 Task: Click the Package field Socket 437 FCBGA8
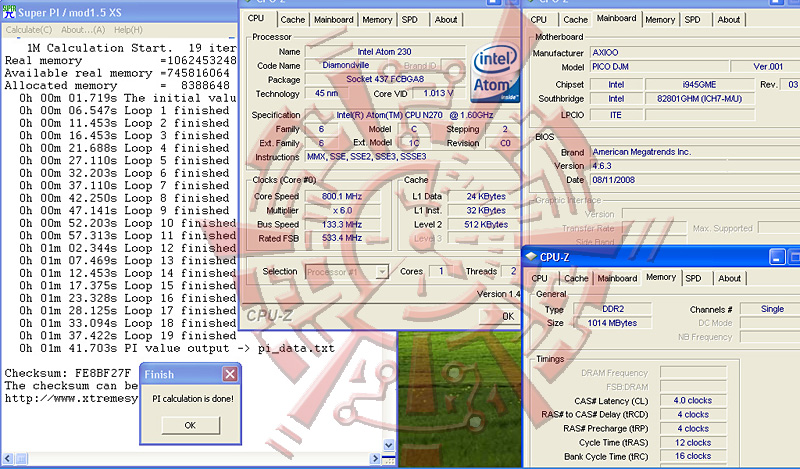point(385,79)
